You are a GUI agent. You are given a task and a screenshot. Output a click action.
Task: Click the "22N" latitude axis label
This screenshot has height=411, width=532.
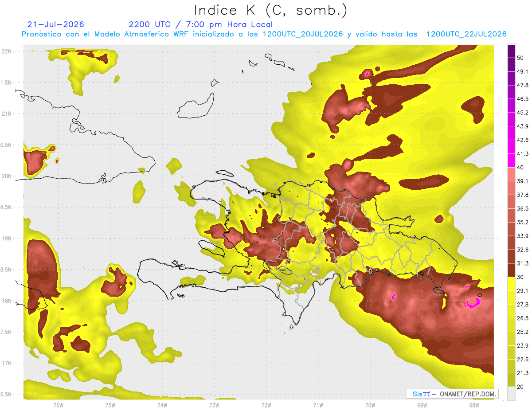tap(7, 51)
